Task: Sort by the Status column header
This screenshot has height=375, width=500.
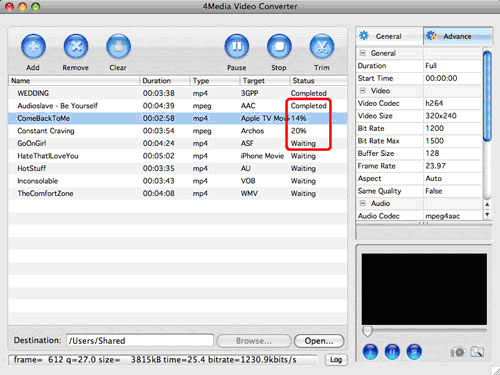Action: pyautogui.click(x=318, y=81)
